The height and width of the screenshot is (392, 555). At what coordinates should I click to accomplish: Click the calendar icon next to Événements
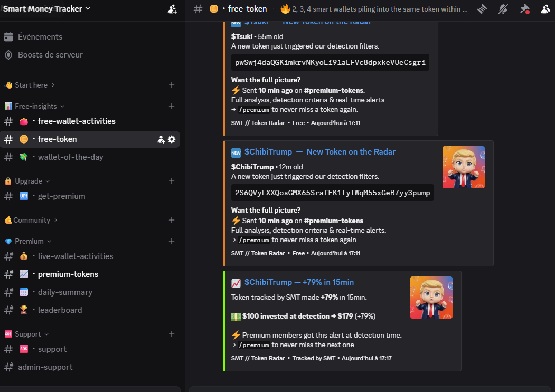tap(8, 37)
